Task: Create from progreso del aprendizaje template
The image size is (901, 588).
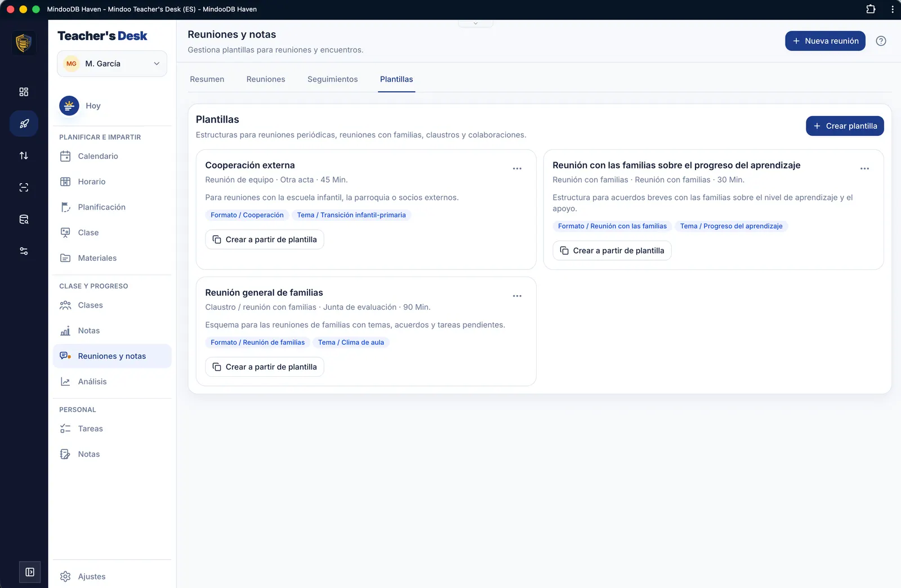Action: (x=612, y=251)
